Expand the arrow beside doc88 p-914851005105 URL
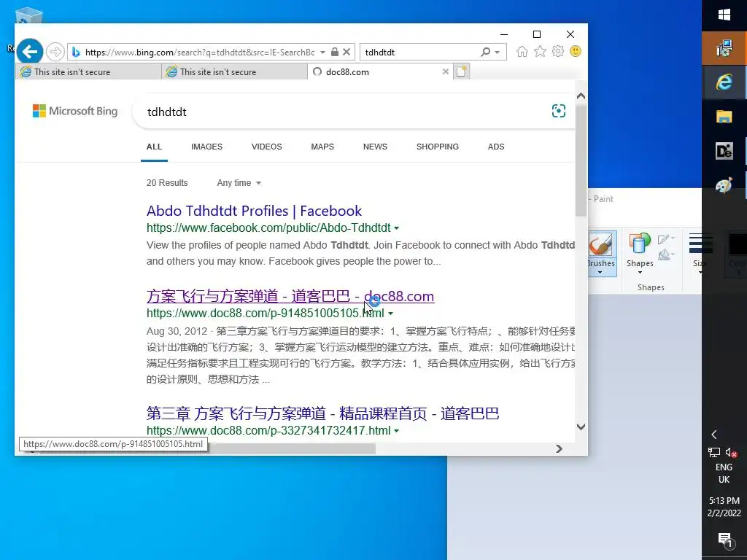This screenshot has width=747, height=560. [391, 314]
